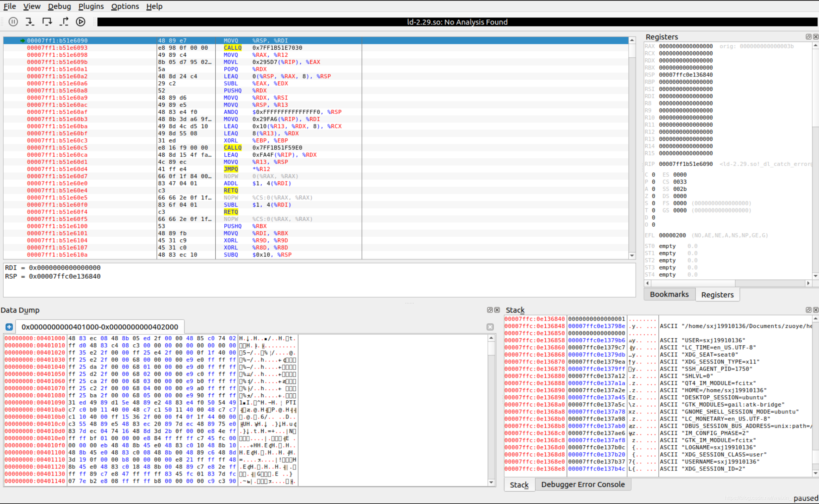Image resolution: width=819 pixels, height=504 pixels.
Task: Click the Step Out toolbar icon
Action: click(x=64, y=22)
